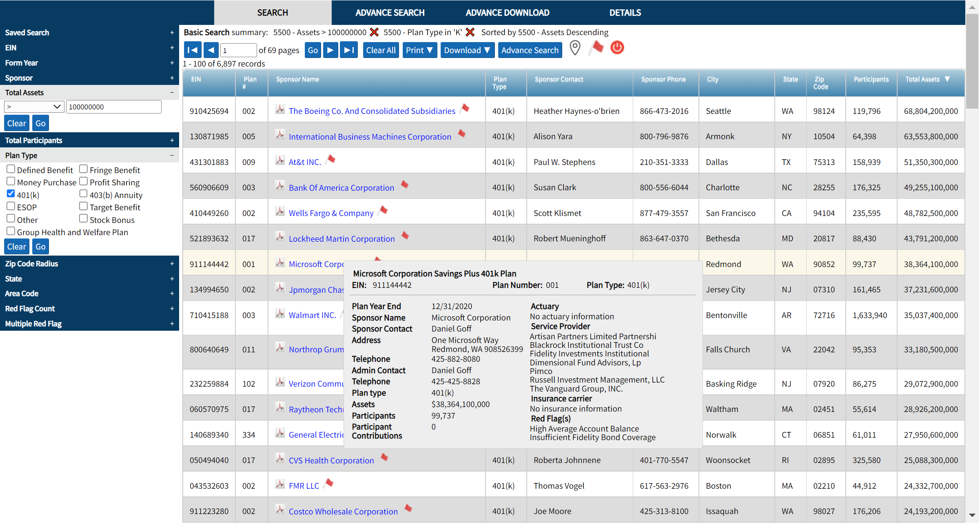Click the red flag toolbar icon
This screenshot has height=523, width=980.
(x=596, y=48)
